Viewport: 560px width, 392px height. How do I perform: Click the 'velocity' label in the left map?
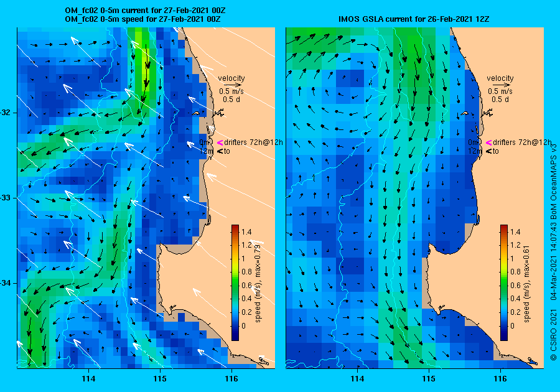pyautogui.click(x=231, y=78)
